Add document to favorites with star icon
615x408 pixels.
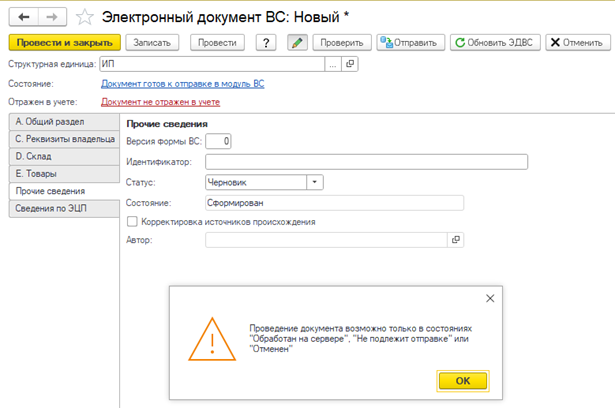84,17
